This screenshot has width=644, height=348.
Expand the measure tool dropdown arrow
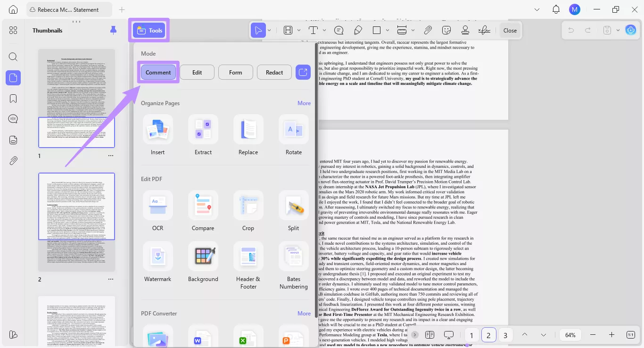point(413,30)
